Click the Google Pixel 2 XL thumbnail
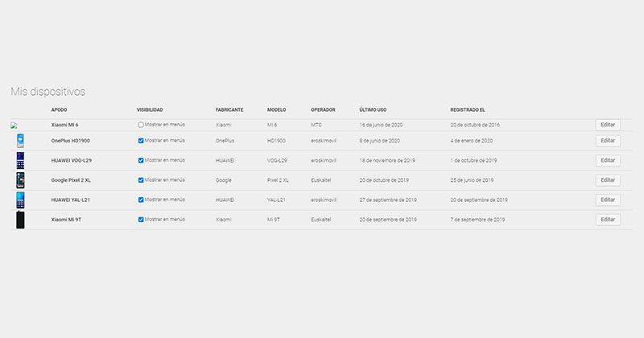Viewport: 644px width, 338px height. 20,180
